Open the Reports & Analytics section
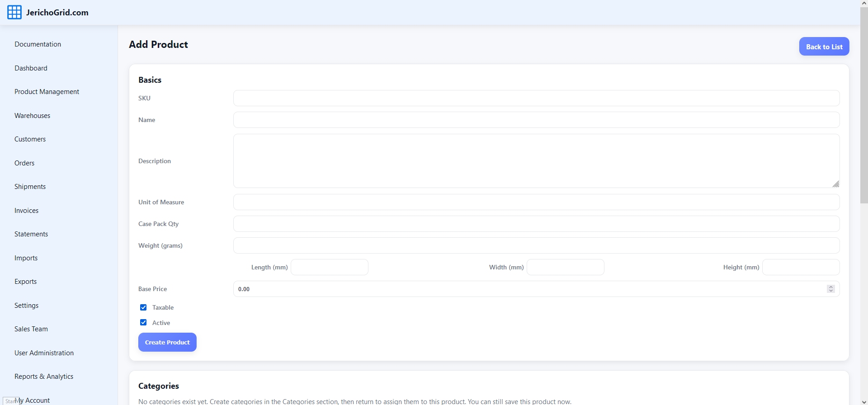The image size is (868, 405). (x=44, y=377)
